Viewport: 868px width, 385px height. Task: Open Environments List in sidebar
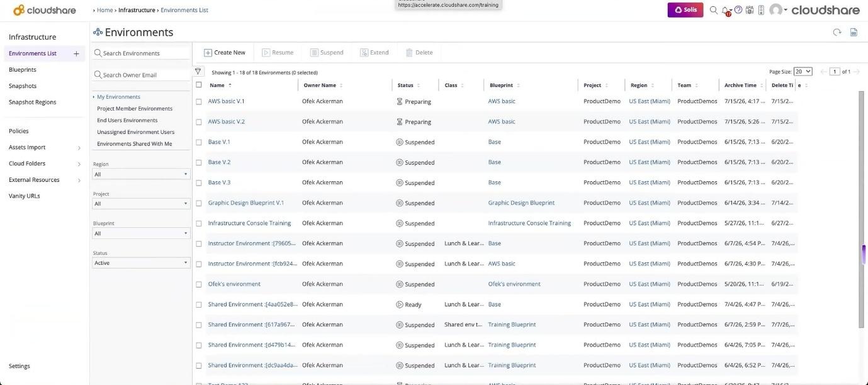coord(33,53)
